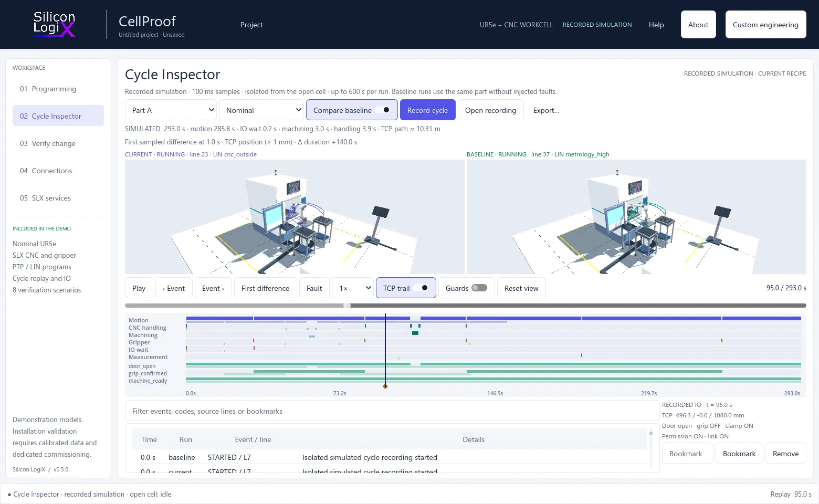Click the BASELINE 3D workcell view
The height and width of the screenshot is (504, 819).
point(636,217)
